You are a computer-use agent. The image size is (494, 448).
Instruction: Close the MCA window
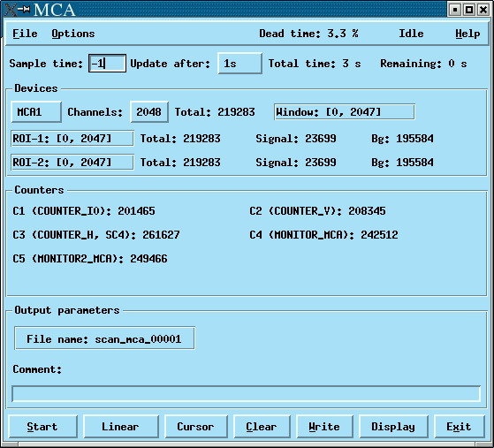[x=483, y=10]
